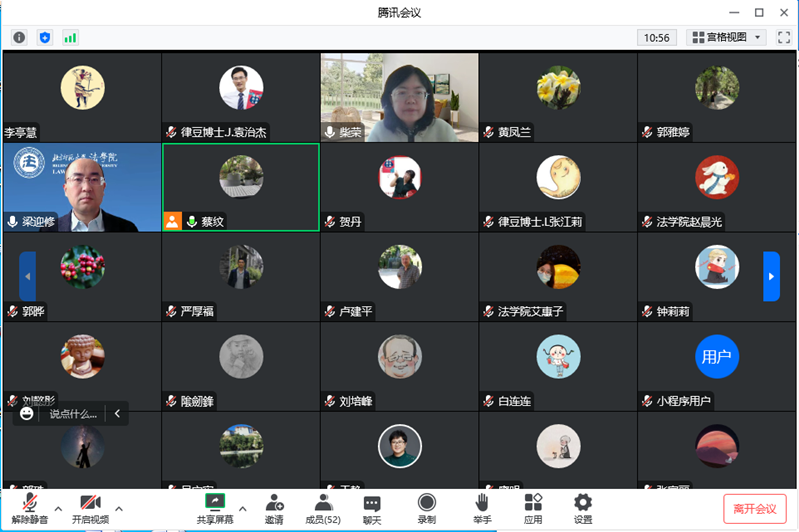This screenshot has width=799, height=532.
Task: Start recording with 录制 icon
Action: point(427,503)
